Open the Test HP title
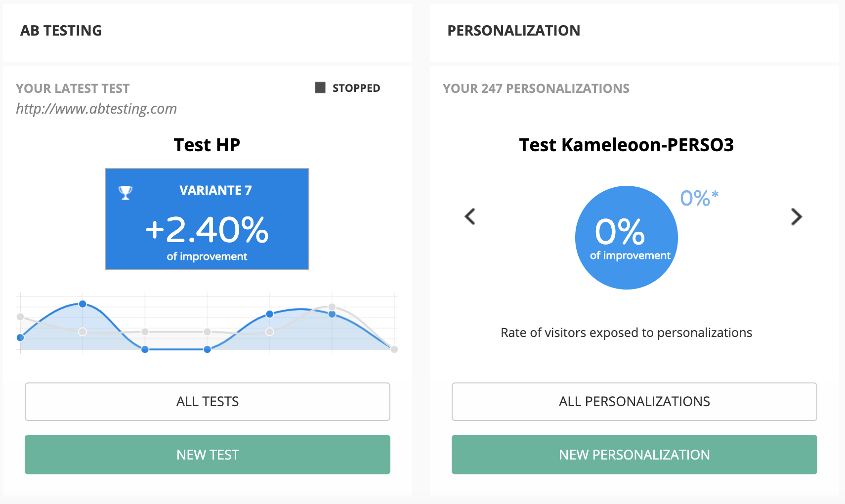 pos(207,145)
